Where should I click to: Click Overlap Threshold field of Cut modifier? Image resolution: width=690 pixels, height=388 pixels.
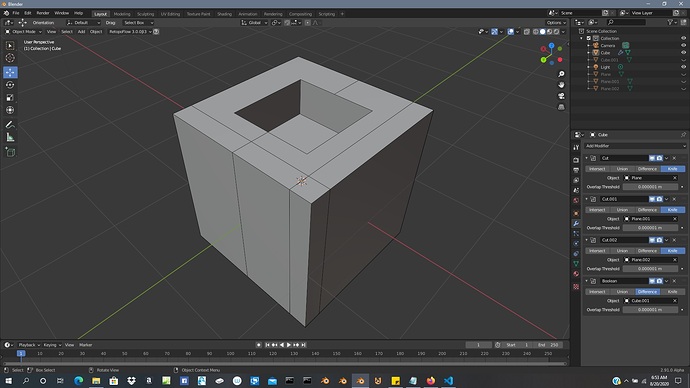[650, 187]
